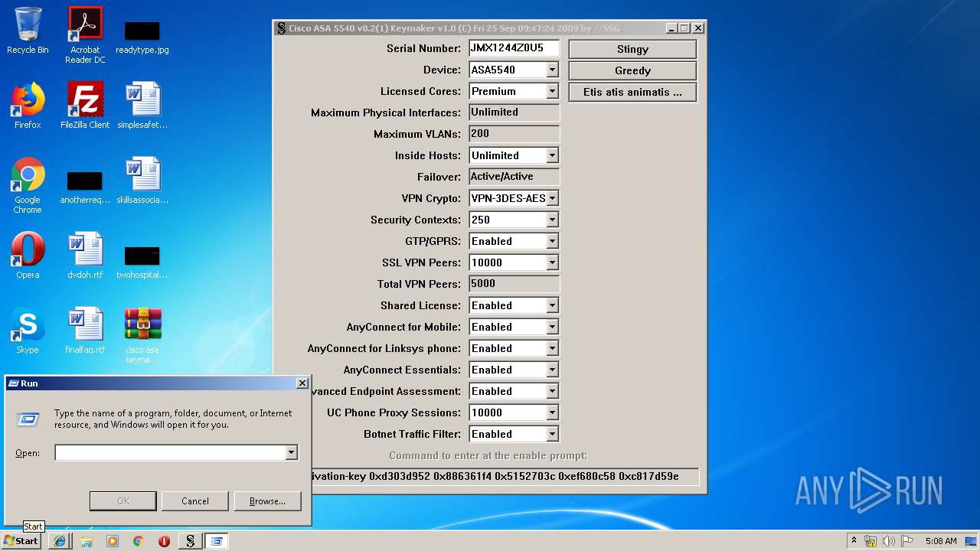Image resolution: width=980 pixels, height=551 pixels.
Task: Launch Firefox from desktop shortcut
Action: (x=28, y=106)
